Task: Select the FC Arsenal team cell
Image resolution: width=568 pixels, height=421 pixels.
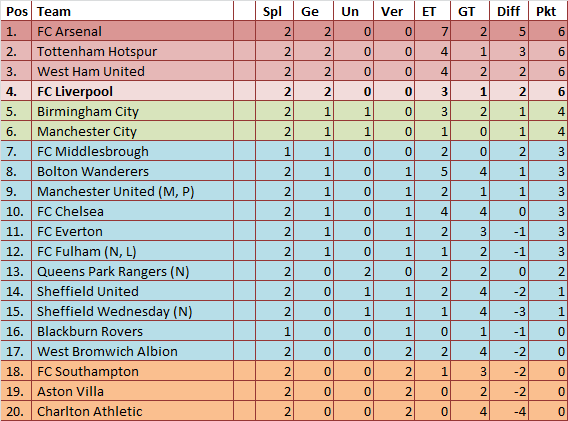Action: [133, 31]
